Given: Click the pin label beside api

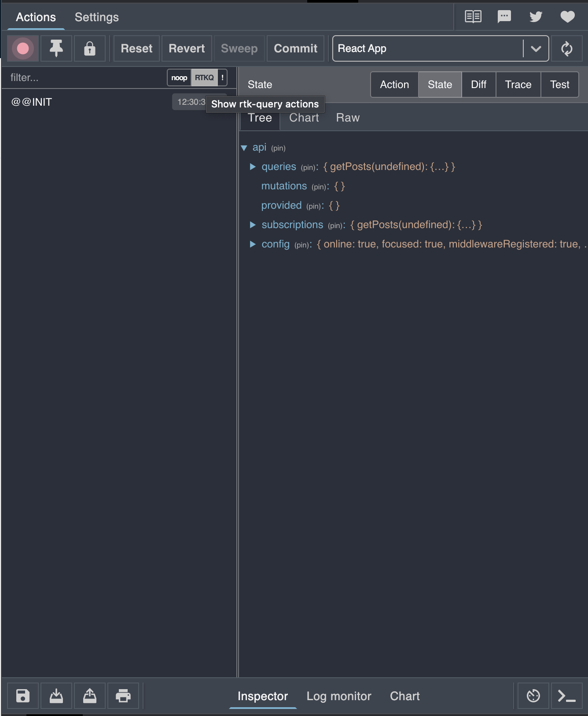Looking at the screenshot, I should coord(278,148).
